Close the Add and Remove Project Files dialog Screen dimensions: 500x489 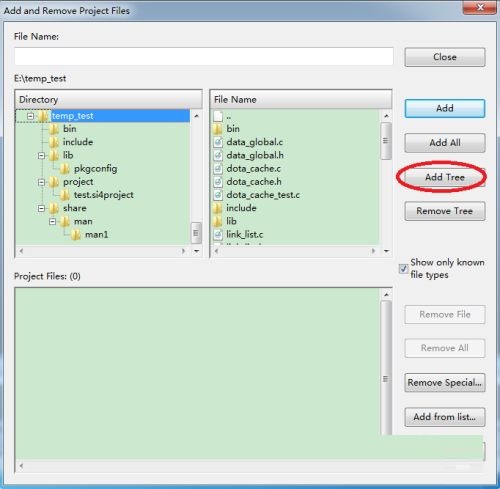[x=480, y=7]
